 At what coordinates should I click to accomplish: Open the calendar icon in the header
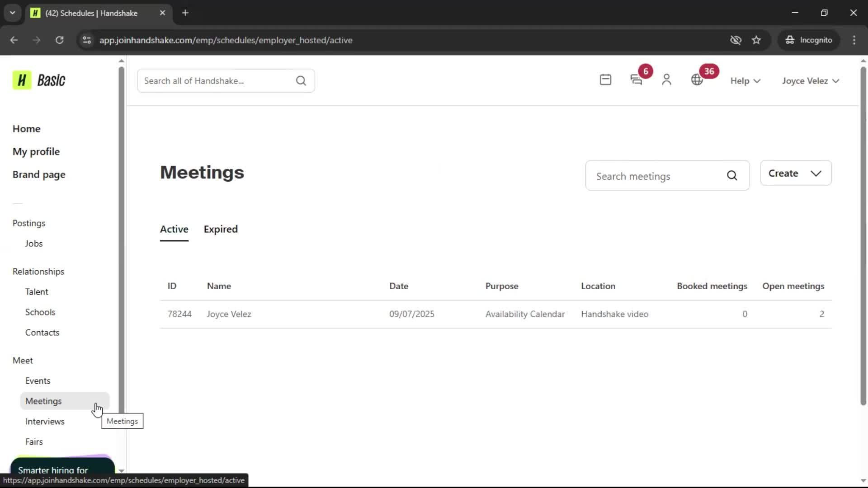[x=605, y=80]
